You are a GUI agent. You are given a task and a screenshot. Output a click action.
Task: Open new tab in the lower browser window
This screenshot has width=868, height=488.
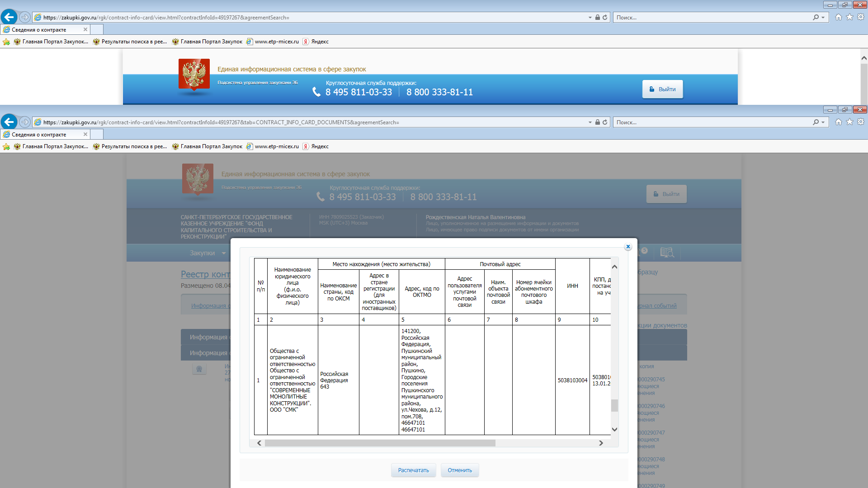(x=97, y=134)
